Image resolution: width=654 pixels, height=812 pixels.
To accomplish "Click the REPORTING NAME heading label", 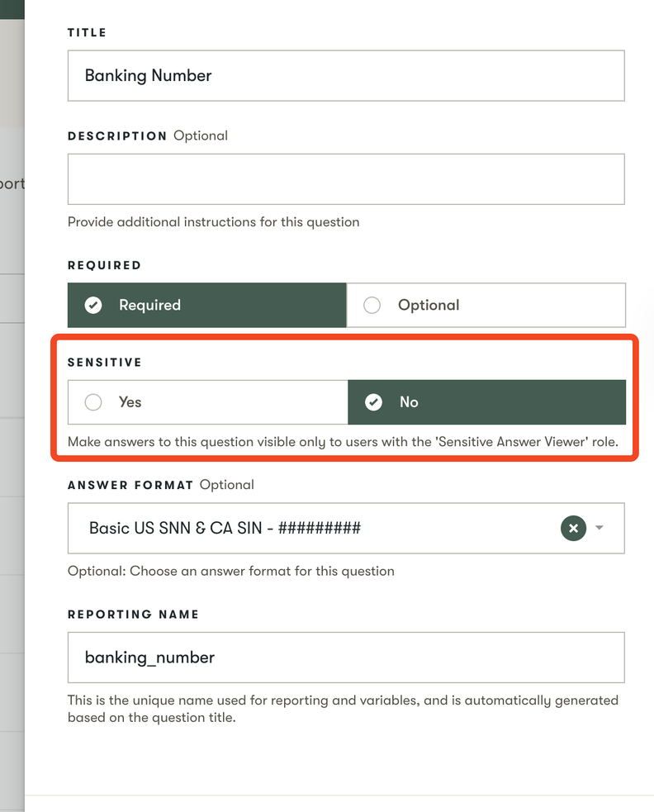I will pos(133,615).
